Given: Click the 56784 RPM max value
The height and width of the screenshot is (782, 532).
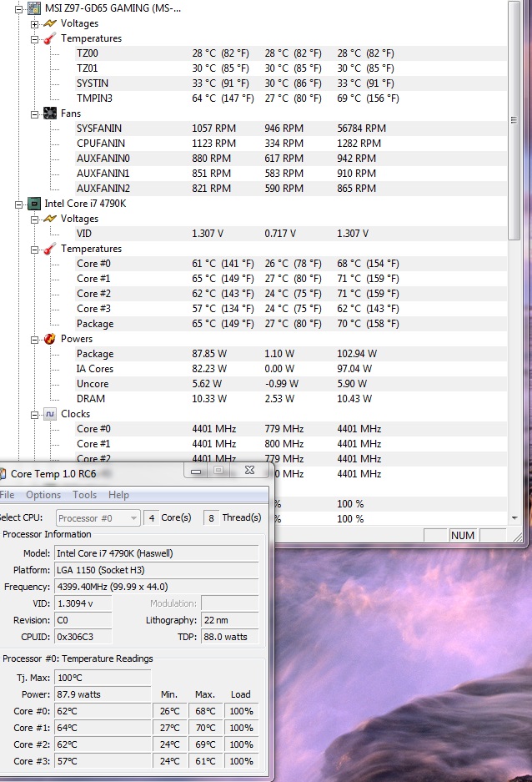Looking at the screenshot, I should 362,129.
